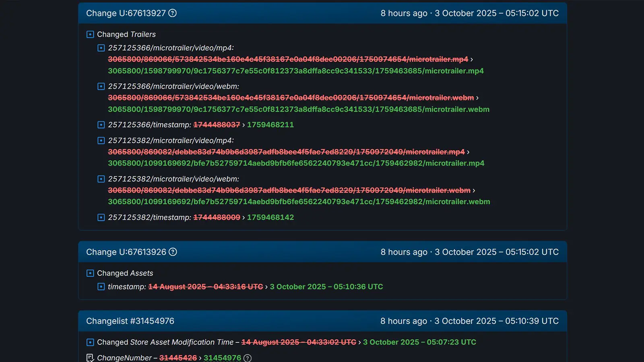This screenshot has width=644, height=362.
Task: Click the square icon beside Changed Assets
Action: point(90,274)
